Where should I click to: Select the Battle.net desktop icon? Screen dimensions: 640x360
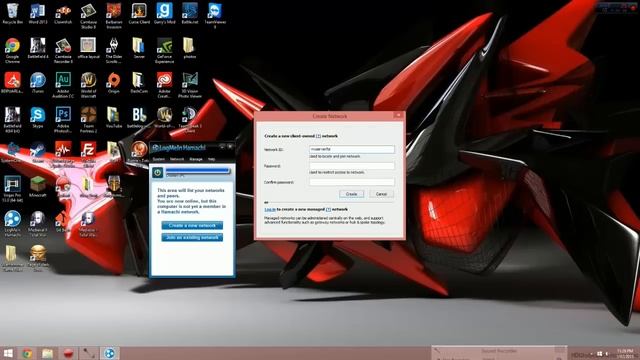pos(190,13)
